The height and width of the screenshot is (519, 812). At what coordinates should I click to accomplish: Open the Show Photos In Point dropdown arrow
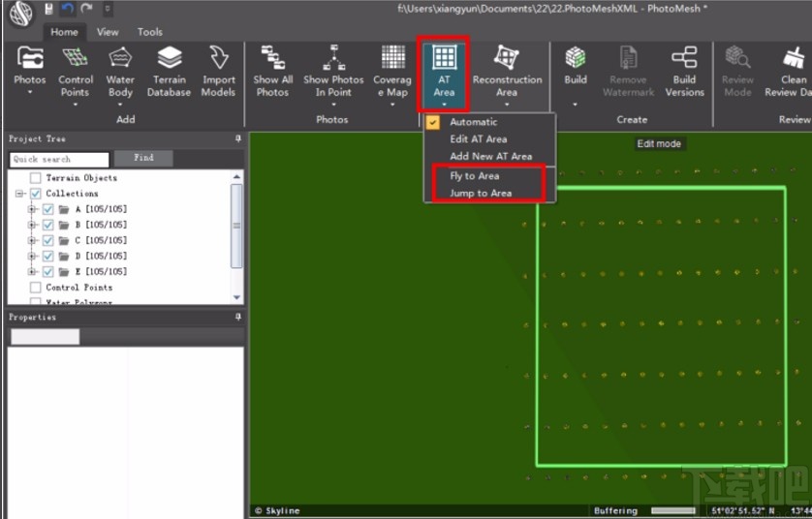click(333, 105)
